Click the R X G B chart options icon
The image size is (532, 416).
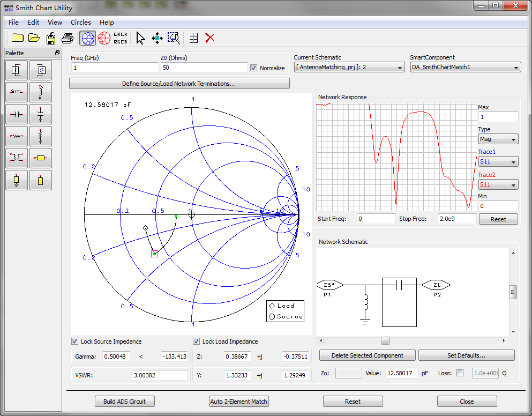[x=121, y=38]
